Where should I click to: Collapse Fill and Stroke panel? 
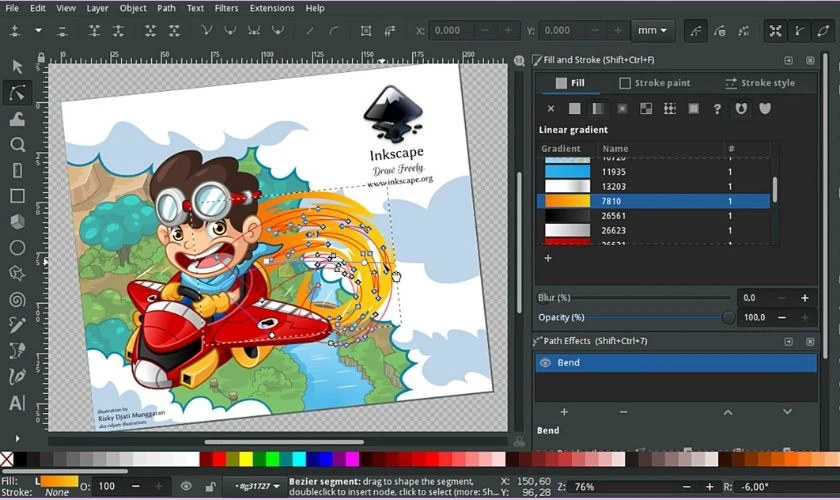point(788,61)
